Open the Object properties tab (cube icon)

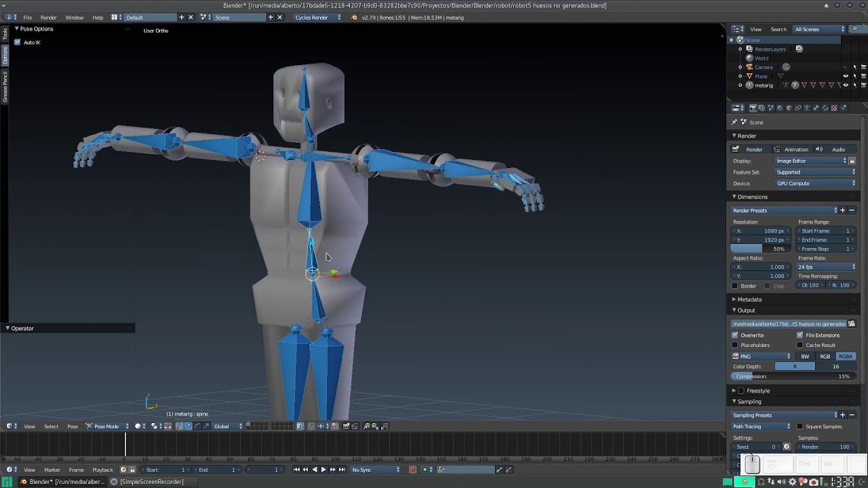click(789, 108)
